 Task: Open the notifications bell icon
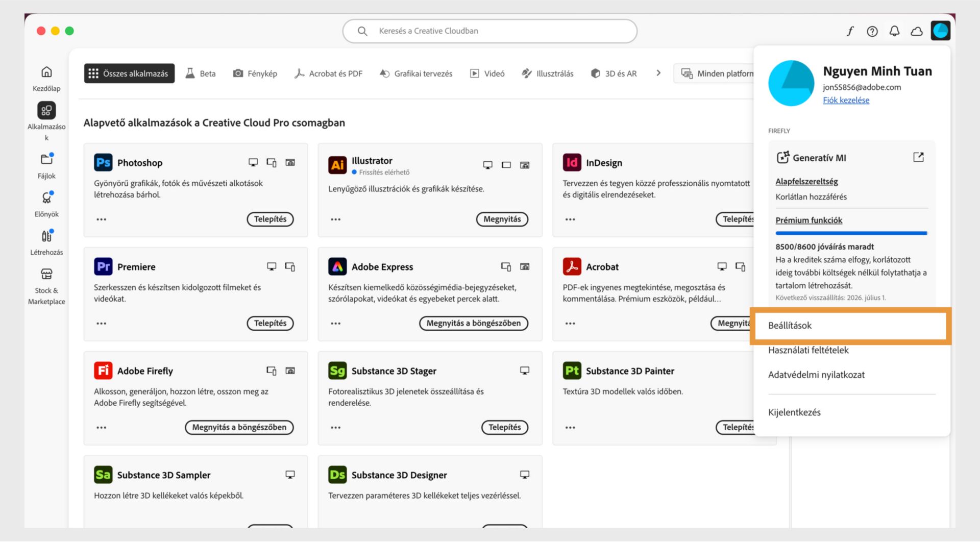pyautogui.click(x=894, y=31)
